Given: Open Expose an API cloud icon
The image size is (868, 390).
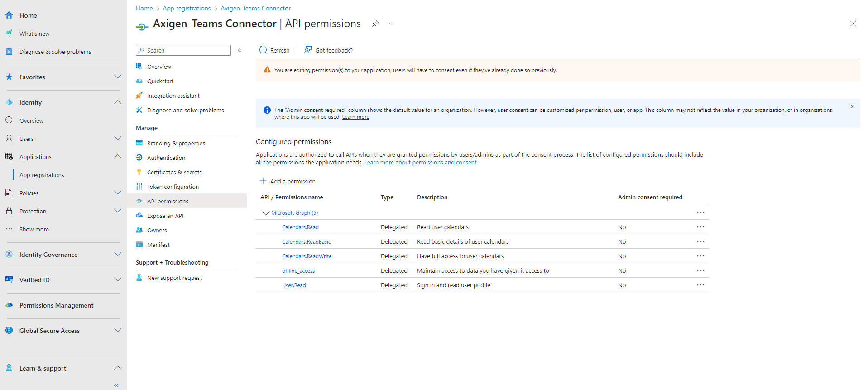Looking at the screenshot, I should pos(139,216).
